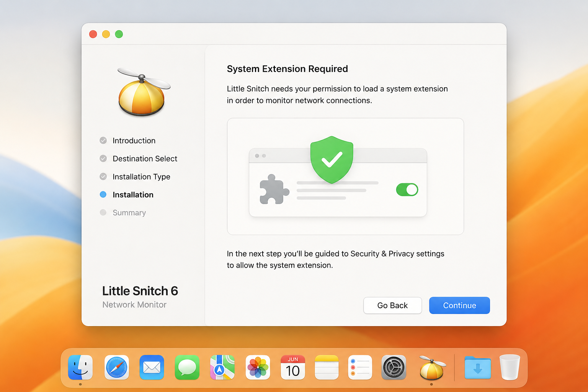Click the gray Summary step indicator dot
The height and width of the screenshot is (392, 588).
point(103,212)
